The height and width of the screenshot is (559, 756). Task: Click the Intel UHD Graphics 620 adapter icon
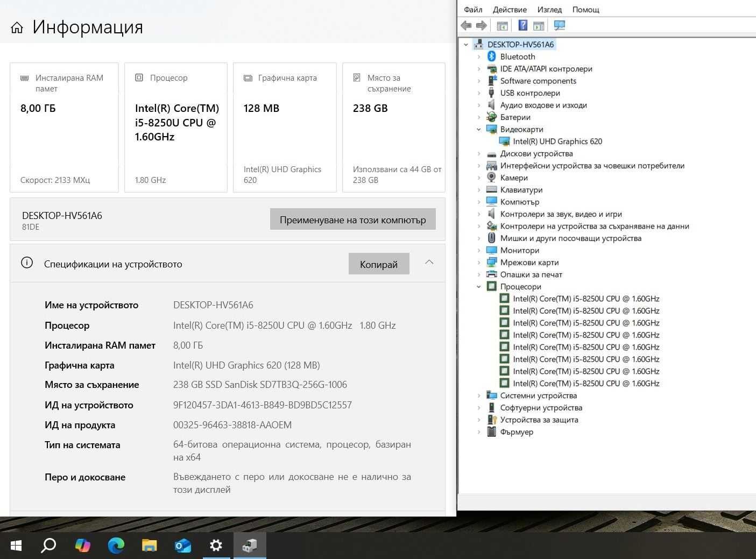pyautogui.click(x=504, y=141)
